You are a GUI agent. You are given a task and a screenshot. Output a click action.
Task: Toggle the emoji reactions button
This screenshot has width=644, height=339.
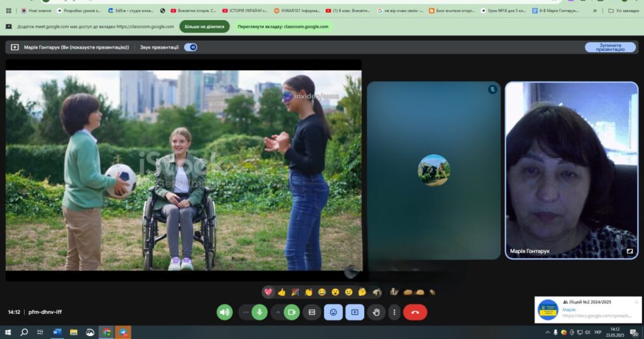pyautogui.click(x=333, y=313)
